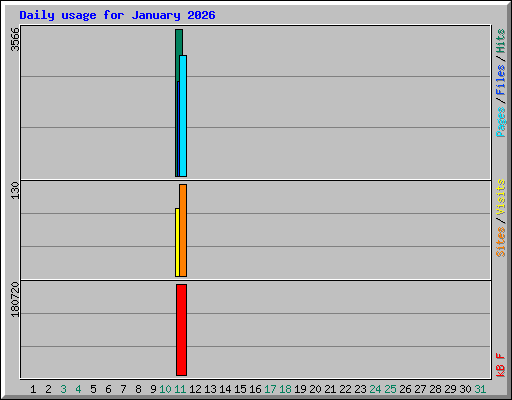Click the 'Pages' legend label
The width and height of the screenshot is (512, 400).
[500, 122]
